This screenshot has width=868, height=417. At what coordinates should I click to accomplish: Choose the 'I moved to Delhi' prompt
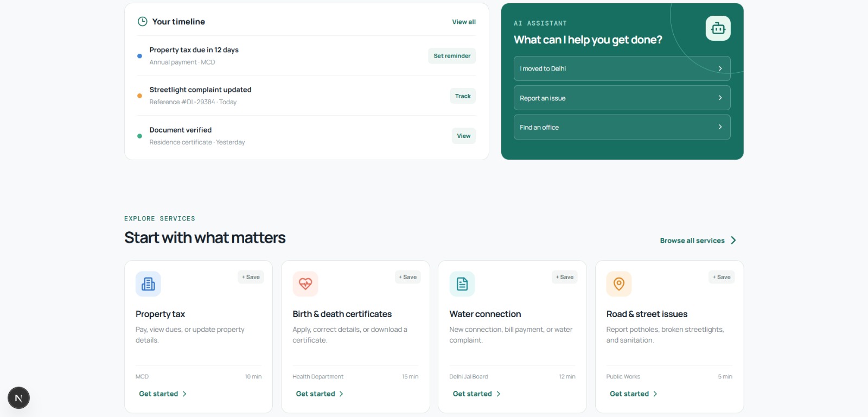(x=622, y=68)
